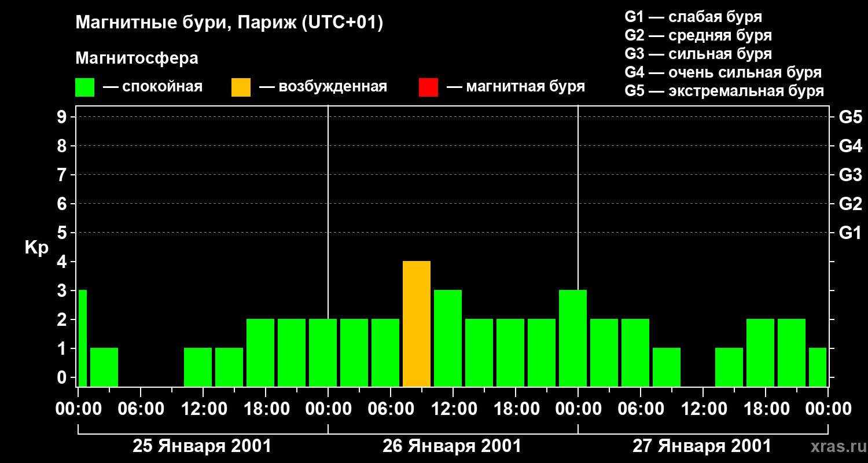
Task: Click the '— спокойная' legend text
Action: click(153, 87)
